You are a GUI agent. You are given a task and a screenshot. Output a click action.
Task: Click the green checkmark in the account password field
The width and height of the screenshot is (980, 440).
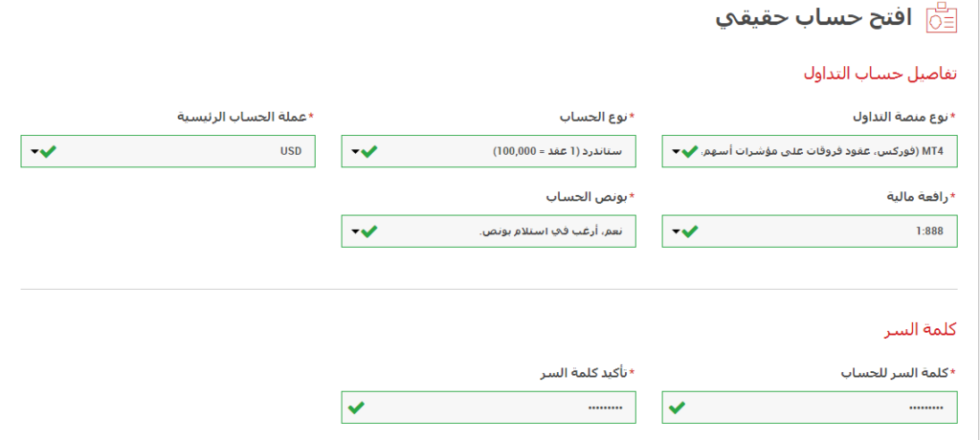(x=678, y=407)
